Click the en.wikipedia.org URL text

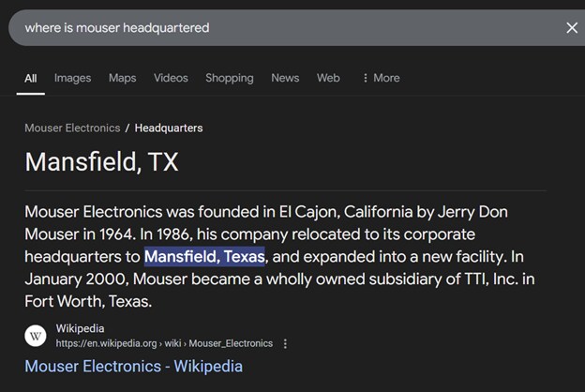point(164,343)
